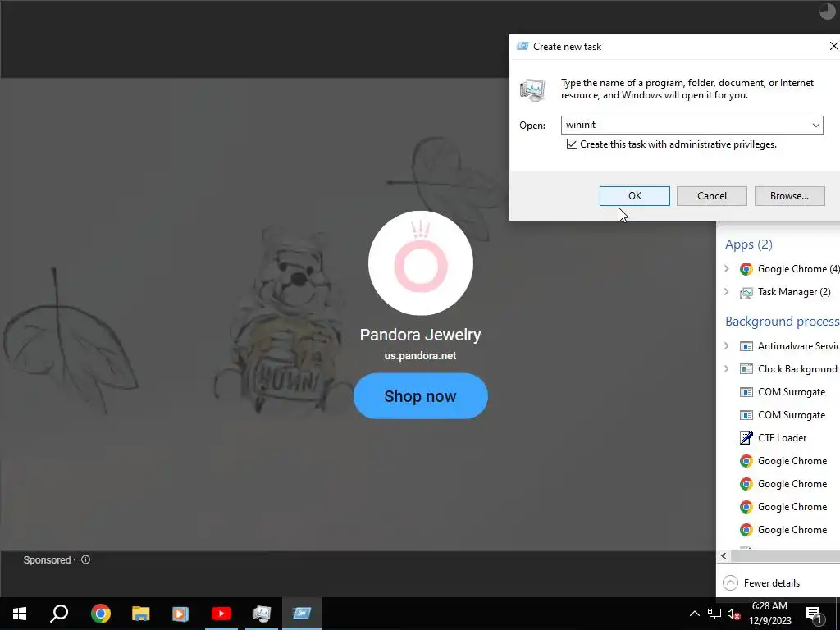Viewport: 840px width, 630px height.
Task: Open the media player taskbar icon
Action: pyautogui.click(x=180, y=614)
